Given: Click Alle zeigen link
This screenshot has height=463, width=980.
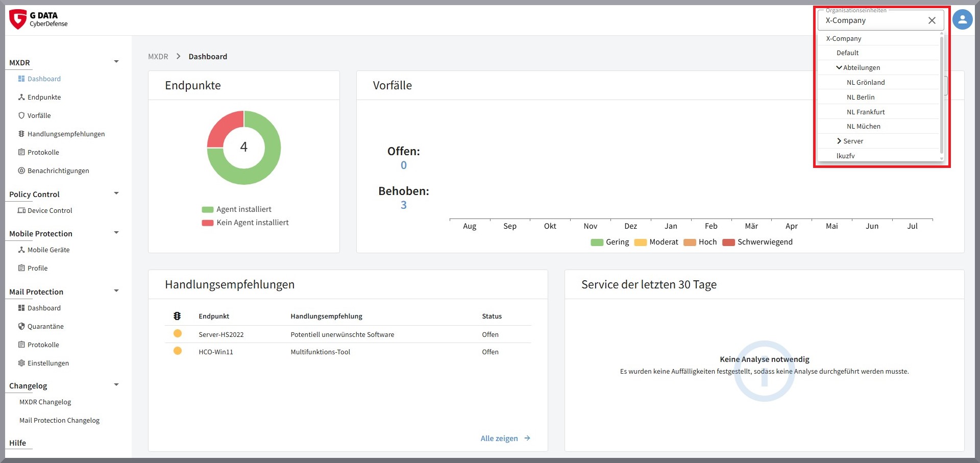Looking at the screenshot, I should [505, 438].
